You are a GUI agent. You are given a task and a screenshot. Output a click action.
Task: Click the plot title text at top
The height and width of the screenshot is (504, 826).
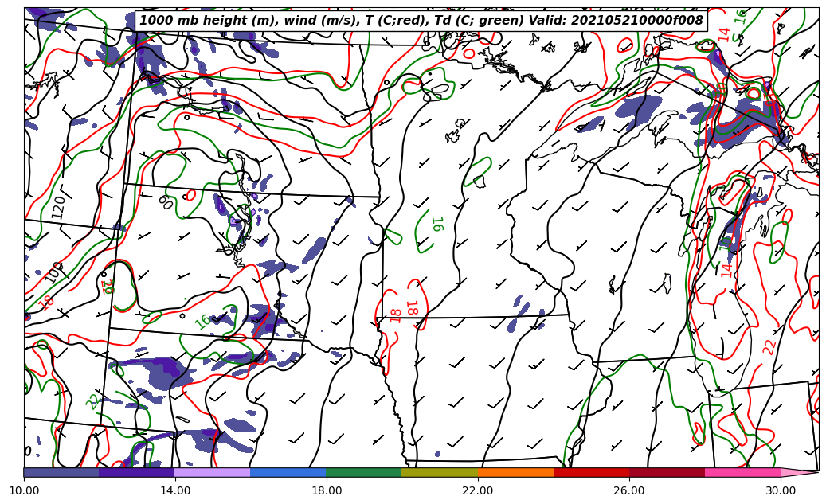coord(421,21)
